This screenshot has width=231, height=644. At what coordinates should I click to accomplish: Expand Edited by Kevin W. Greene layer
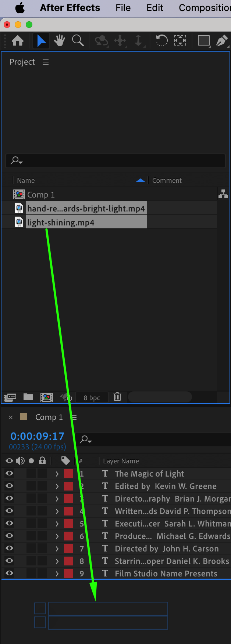click(x=57, y=486)
